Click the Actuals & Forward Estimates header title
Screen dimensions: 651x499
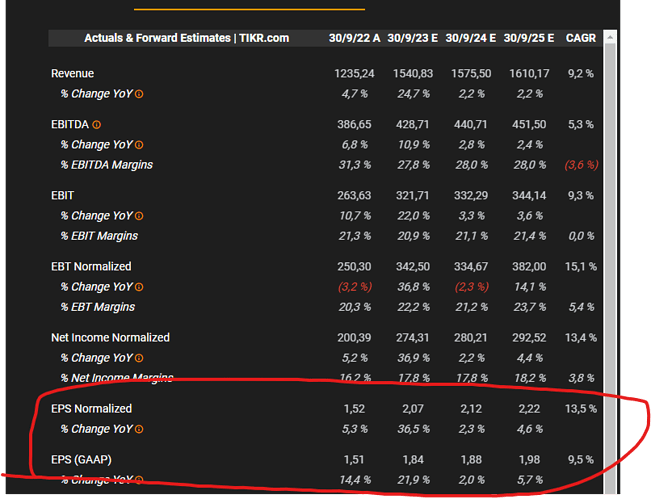[186, 38]
